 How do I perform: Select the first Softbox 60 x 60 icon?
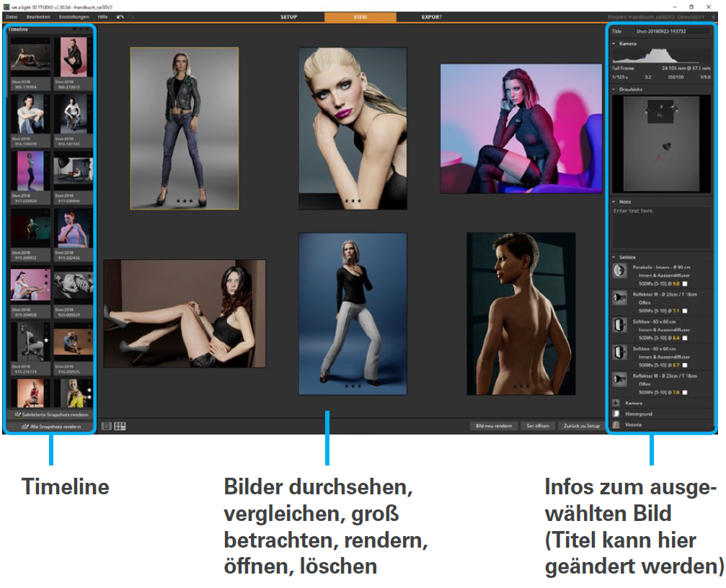(618, 324)
